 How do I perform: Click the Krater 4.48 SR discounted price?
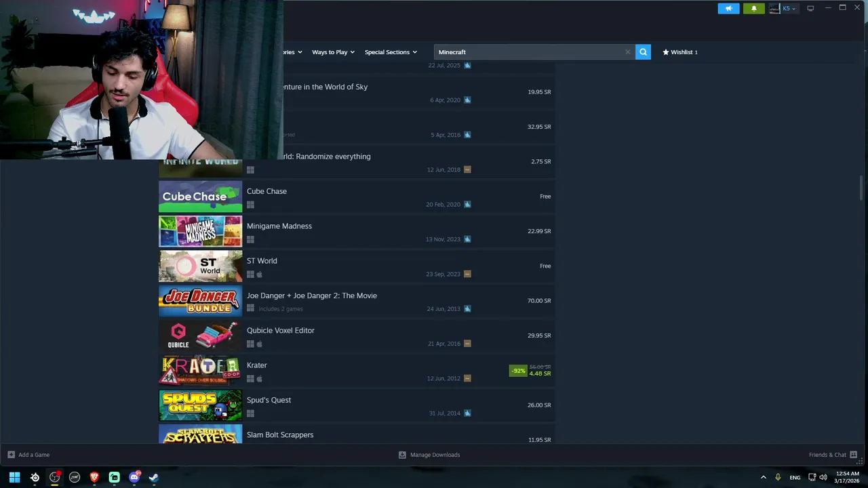coord(540,373)
